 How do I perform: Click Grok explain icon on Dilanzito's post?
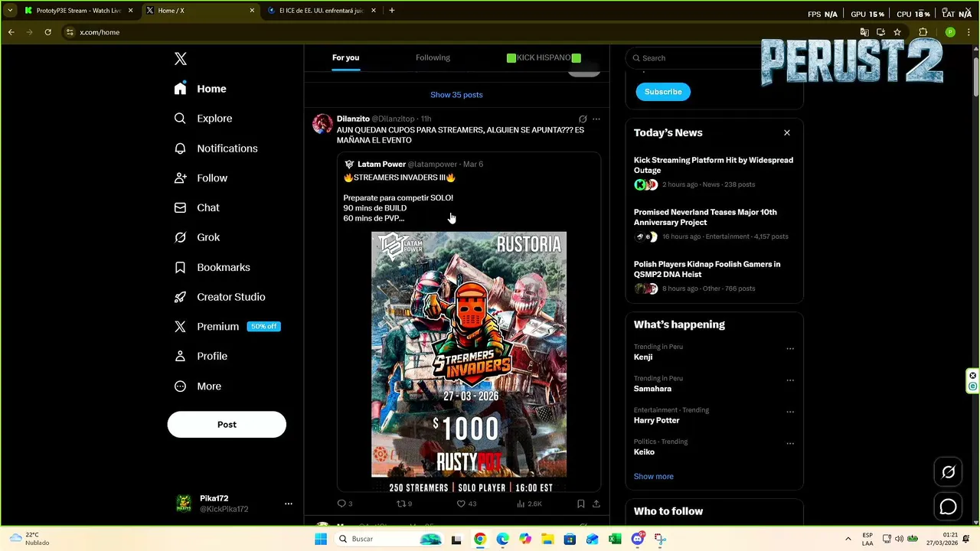583,119
